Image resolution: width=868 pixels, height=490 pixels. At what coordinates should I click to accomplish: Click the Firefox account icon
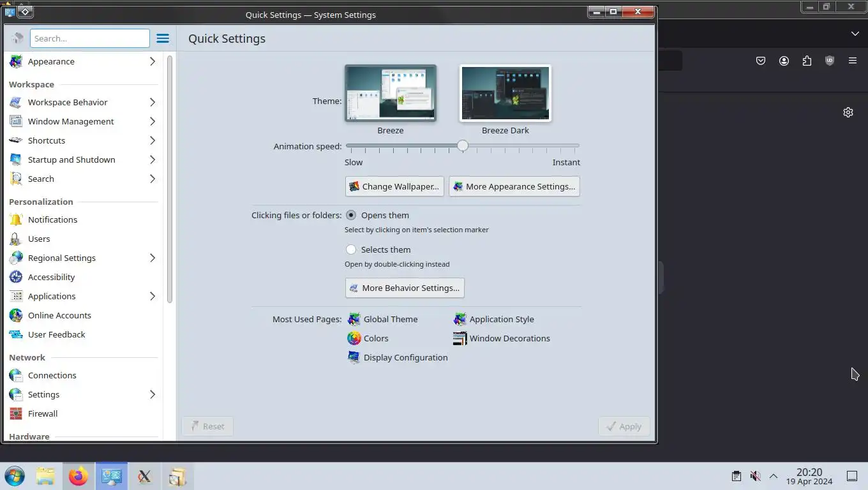[784, 61]
